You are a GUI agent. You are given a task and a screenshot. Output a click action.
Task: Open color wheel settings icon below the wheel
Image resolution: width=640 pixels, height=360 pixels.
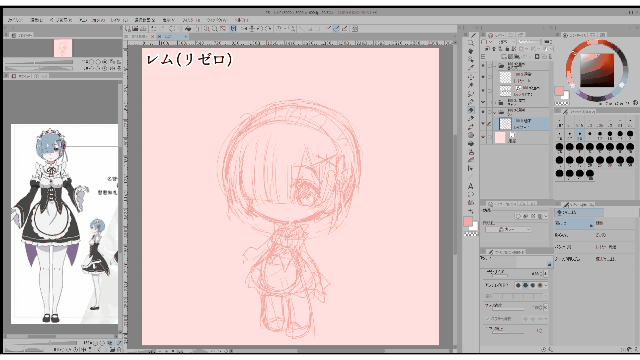click(x=635, y=103)
